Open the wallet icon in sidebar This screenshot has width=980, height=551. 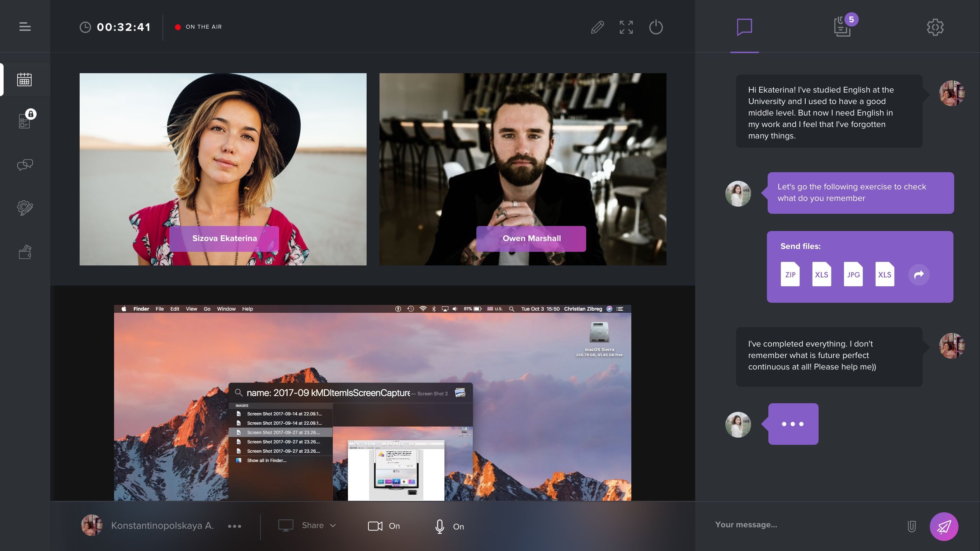[25, 252]
